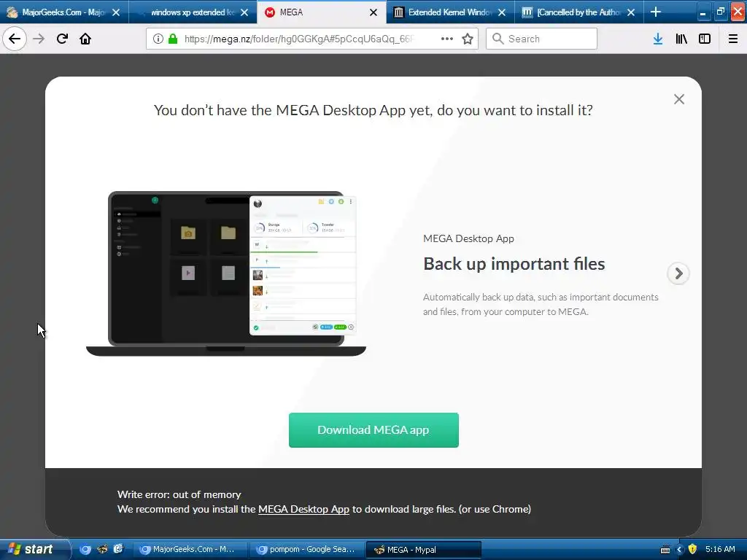Open Internet Explorer quick launch icon

click(x=118, y=549)
